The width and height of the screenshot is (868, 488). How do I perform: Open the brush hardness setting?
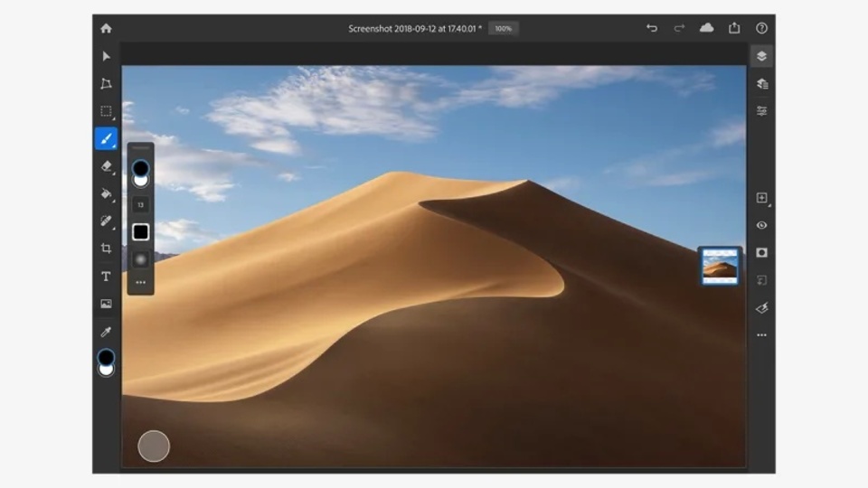141,259
